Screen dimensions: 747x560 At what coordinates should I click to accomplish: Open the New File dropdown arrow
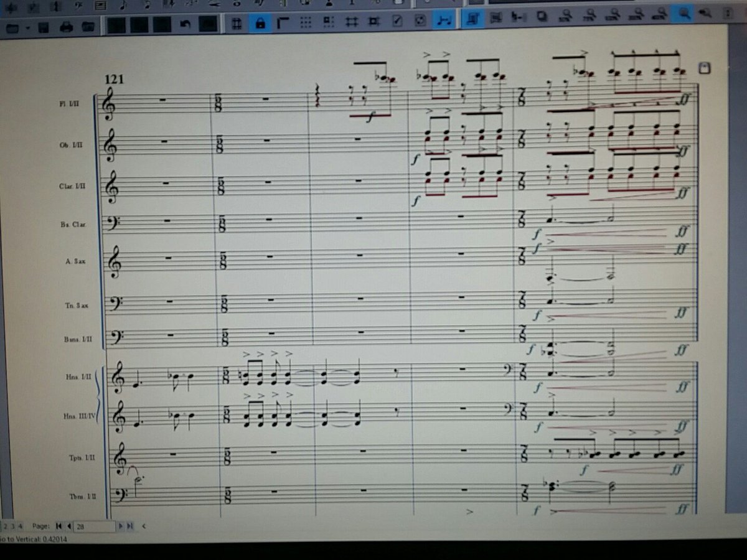[27, 27]
